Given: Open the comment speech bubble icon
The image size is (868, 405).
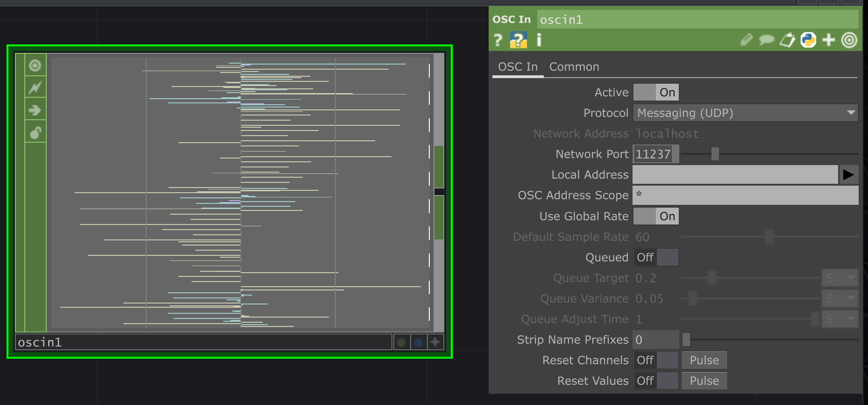Looking at the screenshot, I should point(766,40).
